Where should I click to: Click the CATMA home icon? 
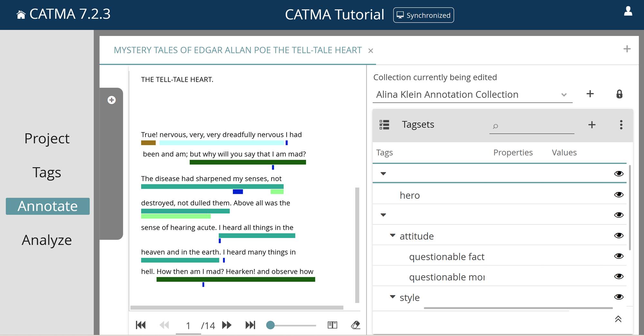21,14
